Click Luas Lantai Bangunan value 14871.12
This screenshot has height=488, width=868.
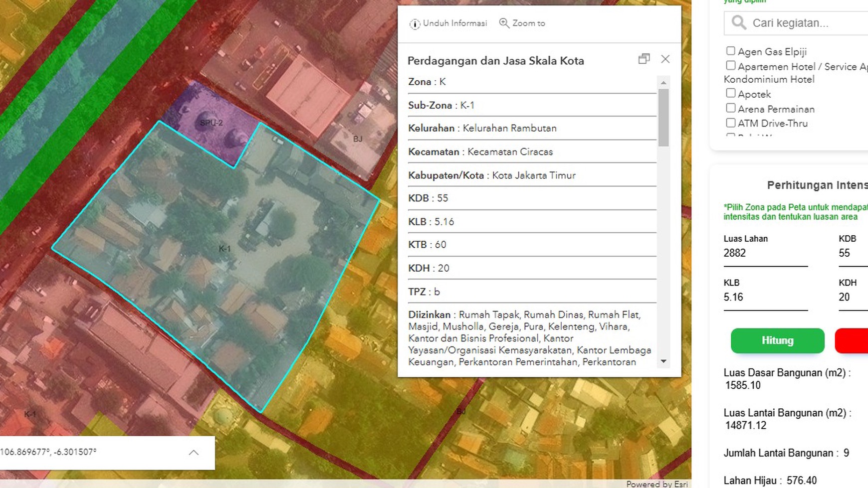point(746,426)
